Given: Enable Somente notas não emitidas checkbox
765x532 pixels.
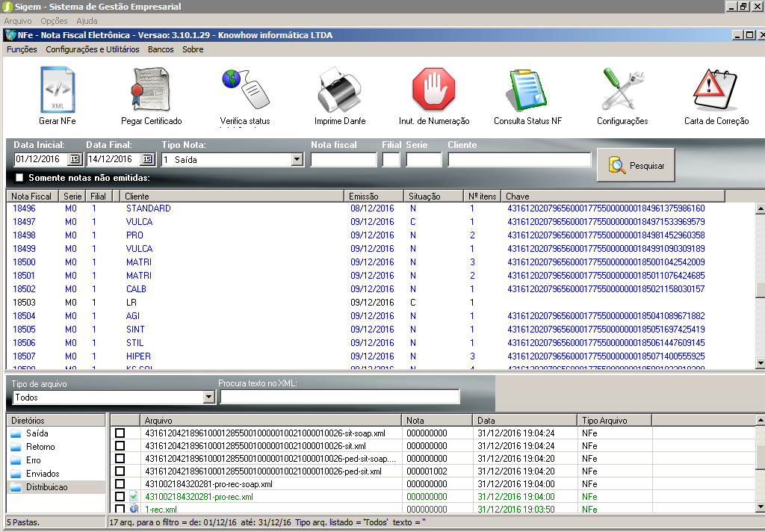Looking at the screenshot, I should pos(19,178).
